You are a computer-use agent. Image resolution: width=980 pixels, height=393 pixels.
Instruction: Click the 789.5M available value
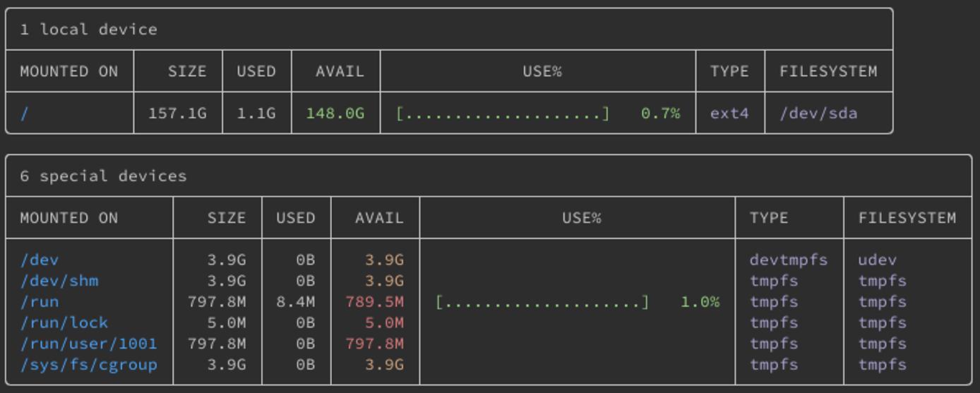click(x=374, y=302)
